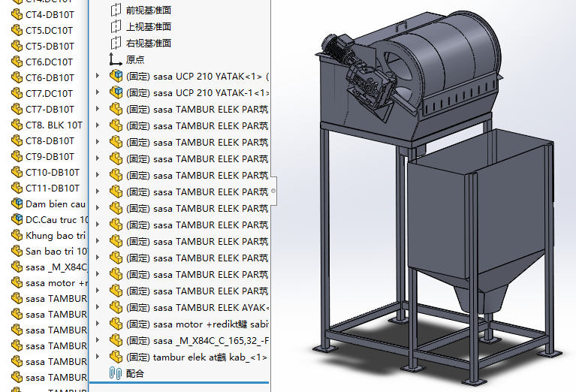The width and height of the screenshot is (576, 392).
Task: Click the Khung bao tri assembly icon
Action: tap(17, 235)
